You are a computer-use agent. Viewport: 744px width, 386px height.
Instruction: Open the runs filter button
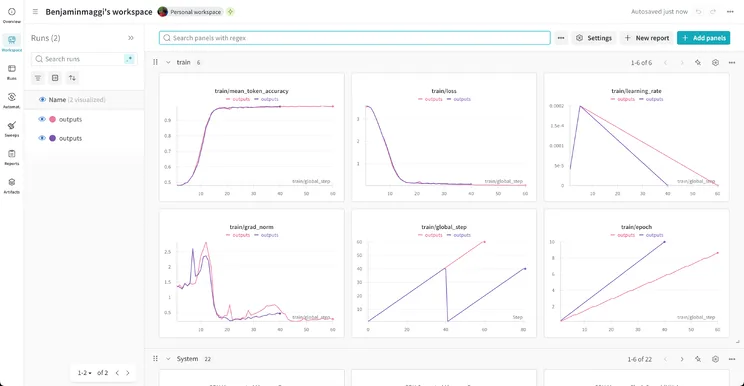(x=38, y=78)
